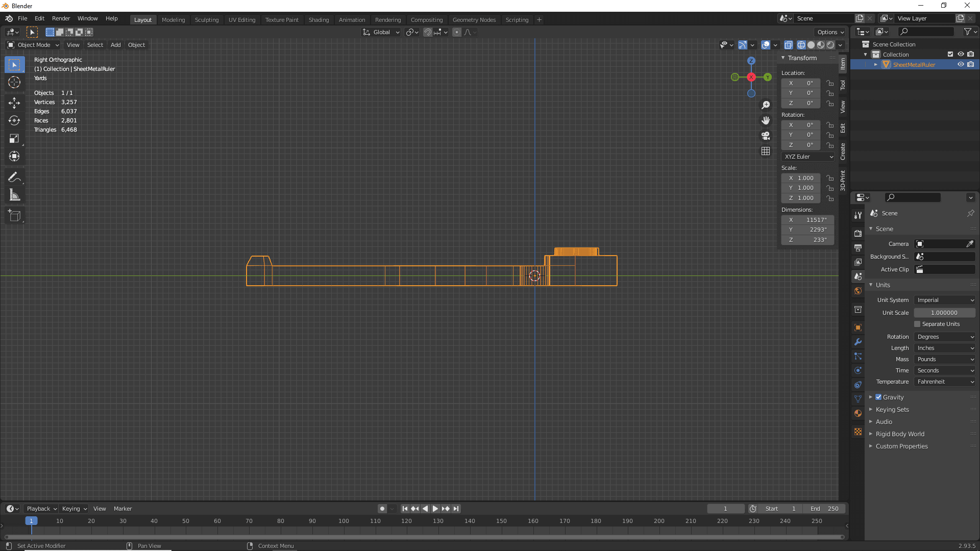
Task: Drag the timeline playhead marker
Action: [31, 521]
